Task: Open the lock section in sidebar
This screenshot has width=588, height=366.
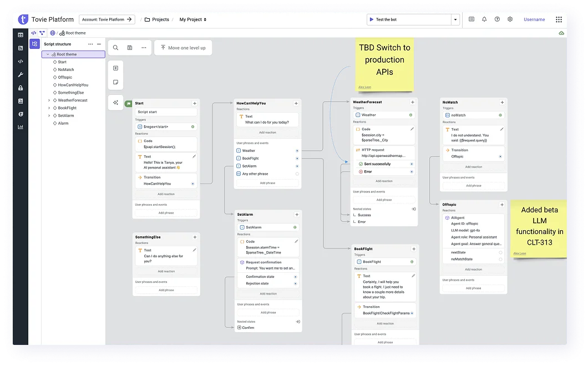Action: 21,88
